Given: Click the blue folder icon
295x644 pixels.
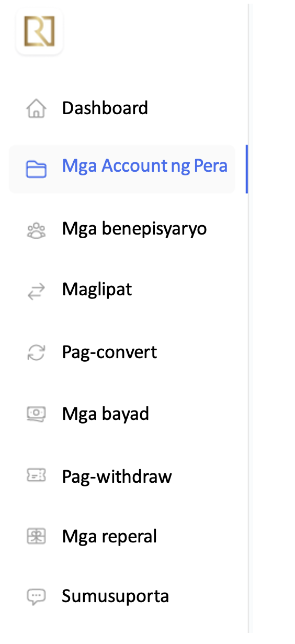Looking at the screenshot, I should click(36, 169).
